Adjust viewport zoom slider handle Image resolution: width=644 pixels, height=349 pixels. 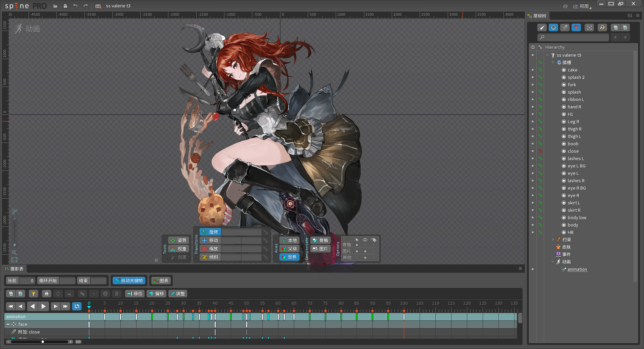pos(14,245)
